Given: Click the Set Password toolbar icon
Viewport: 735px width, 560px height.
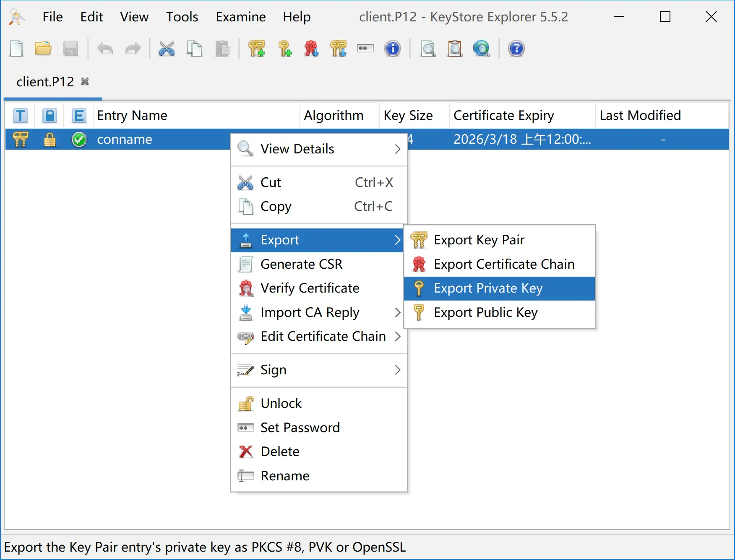Looking at the screenshot, I should [365, 49].
